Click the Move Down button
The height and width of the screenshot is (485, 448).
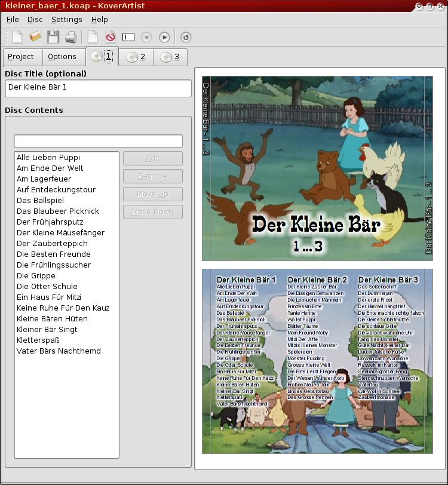pos(153,212)
